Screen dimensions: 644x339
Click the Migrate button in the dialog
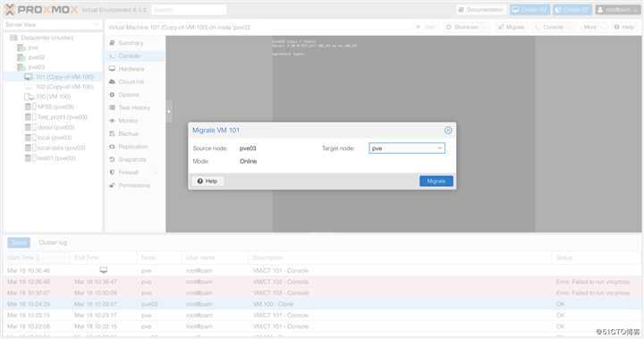(436, 181)
